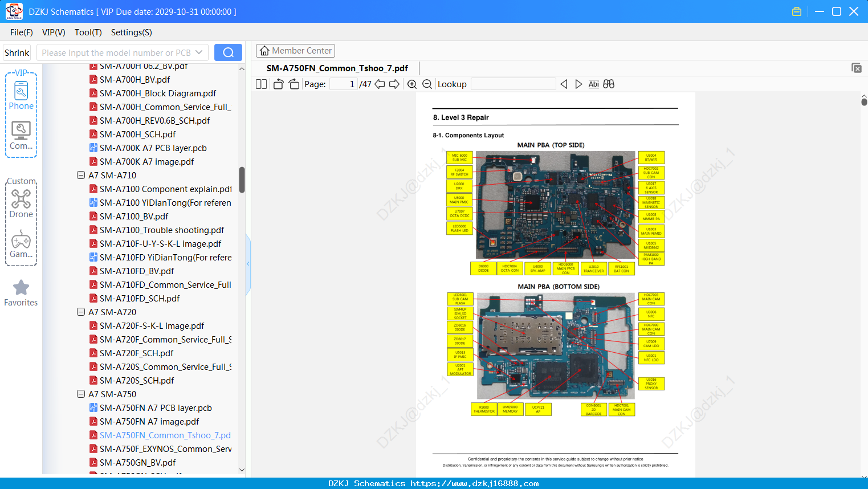This screenshot has width=868, height=489.
Task: Zoom out of the PDF page
Action: tap(427, 84)
